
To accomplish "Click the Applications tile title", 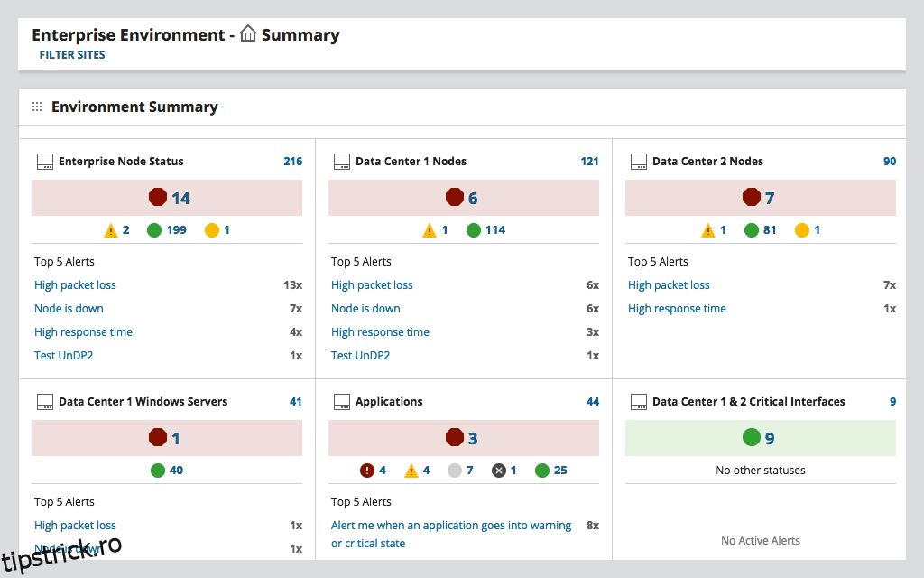I will pos(389,402).
